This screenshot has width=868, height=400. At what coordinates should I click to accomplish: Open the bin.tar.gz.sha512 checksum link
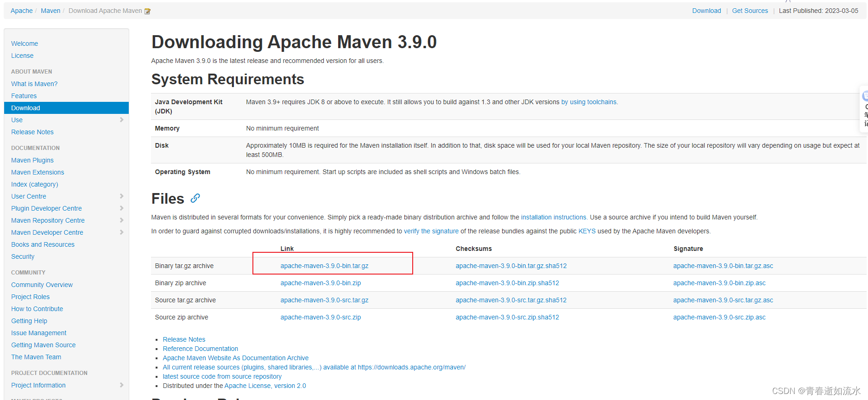(511, 266)
